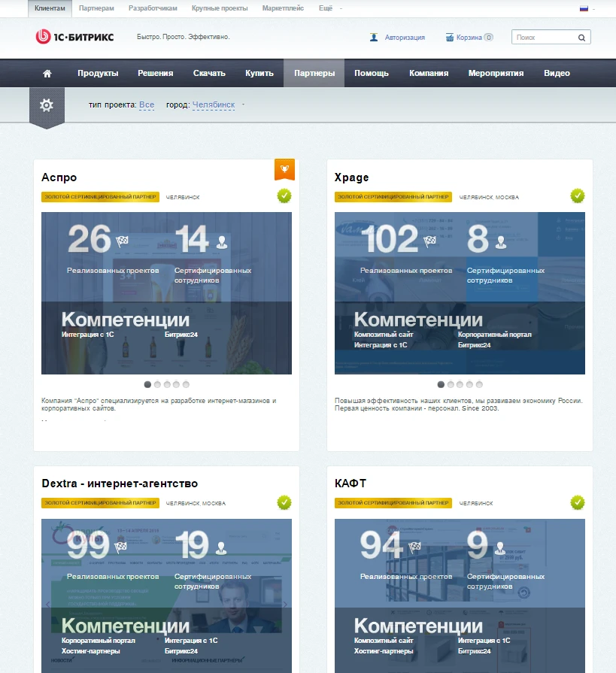Screen dimensions: 616x673
Task: Open the Партнеры menu
Action: pos(314,74)
